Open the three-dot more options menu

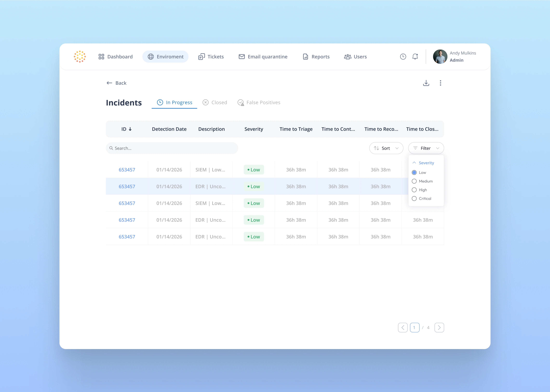tap(440, 83)
